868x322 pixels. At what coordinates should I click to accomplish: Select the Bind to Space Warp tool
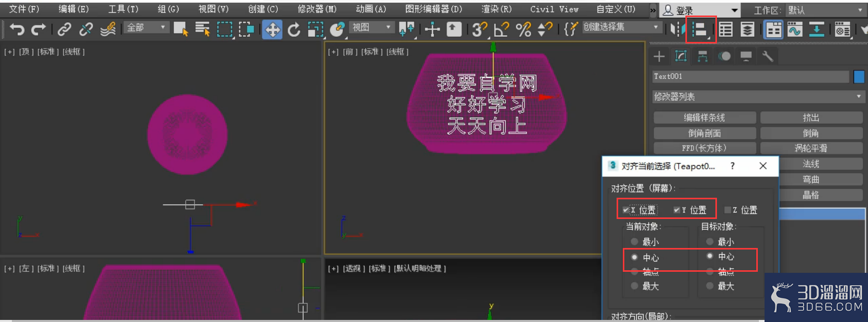(108, 30)
